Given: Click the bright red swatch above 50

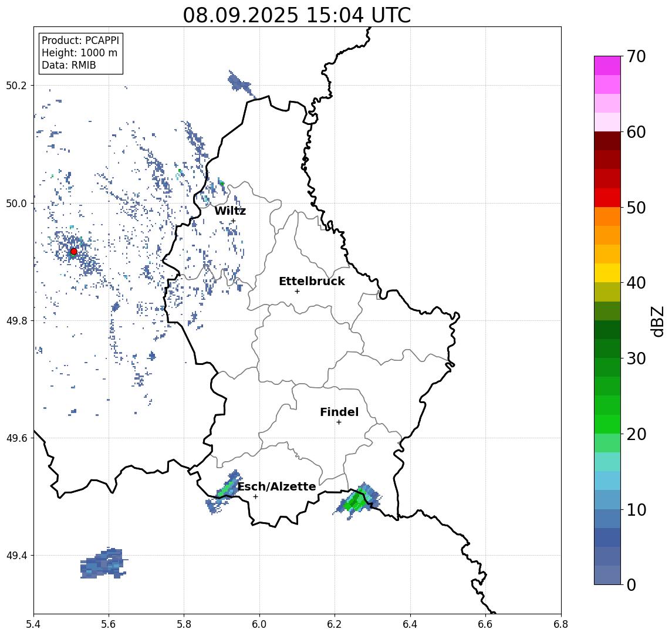Looking at the screenshot, I should pyautogui.click(x=607, y=198).
